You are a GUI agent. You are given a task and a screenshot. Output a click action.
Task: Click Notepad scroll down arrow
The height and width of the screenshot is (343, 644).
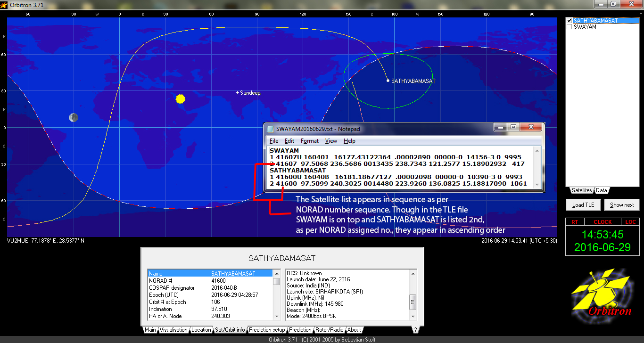coord(537,184)
